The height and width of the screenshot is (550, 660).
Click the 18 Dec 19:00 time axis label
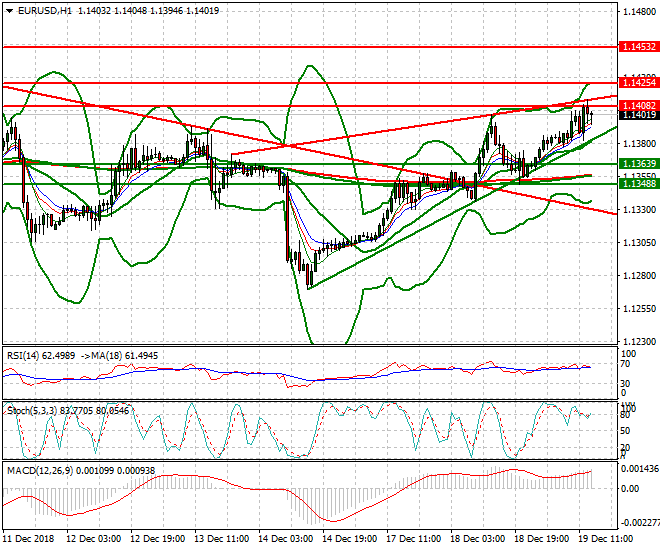[x=542, y=539]
